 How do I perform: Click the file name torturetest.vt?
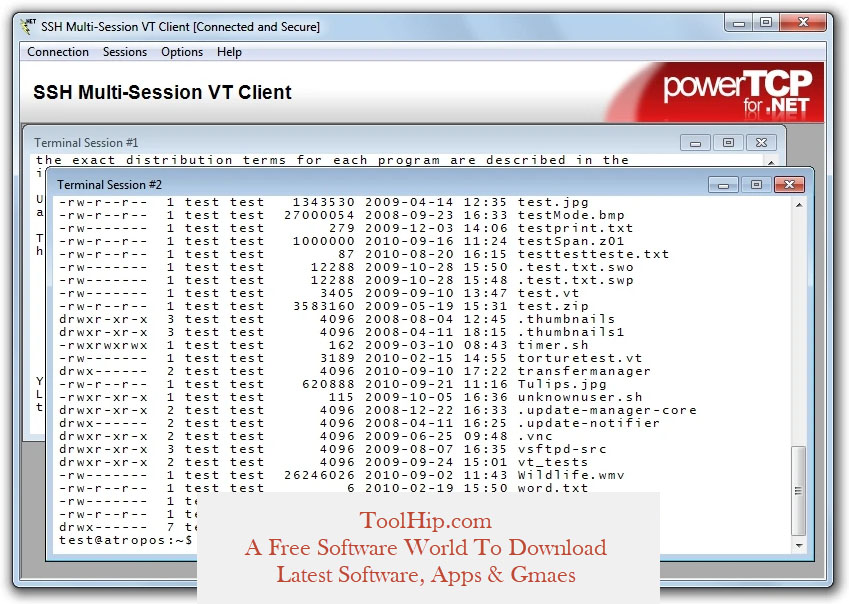pos(579,358)
